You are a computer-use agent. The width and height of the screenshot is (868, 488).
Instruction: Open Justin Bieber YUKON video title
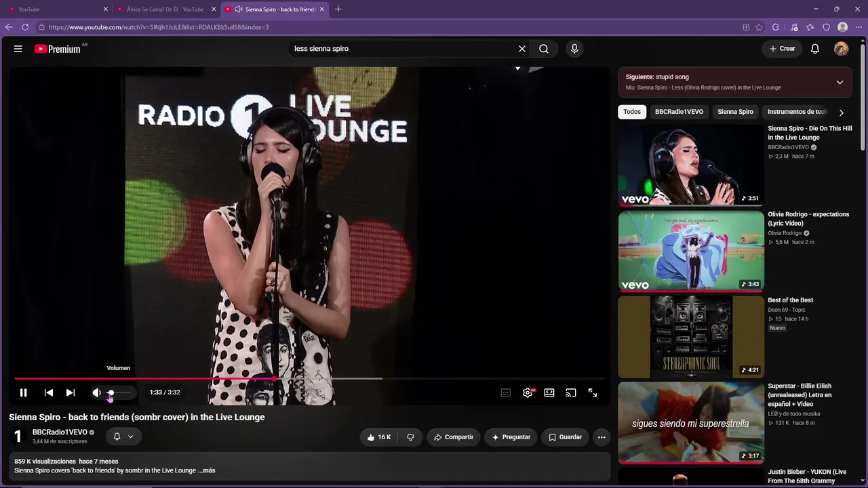[x=807, y=476]
